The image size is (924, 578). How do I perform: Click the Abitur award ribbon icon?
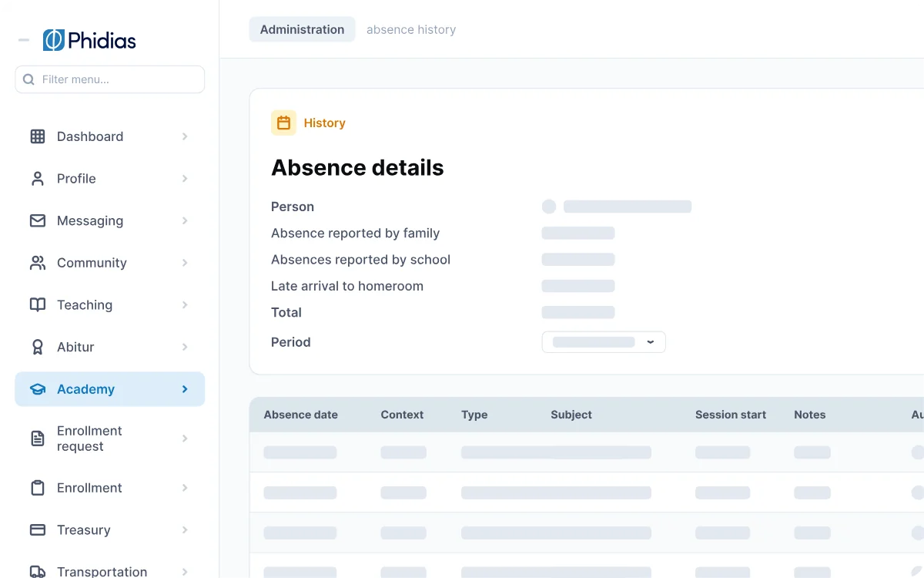(x=37, y=347)
